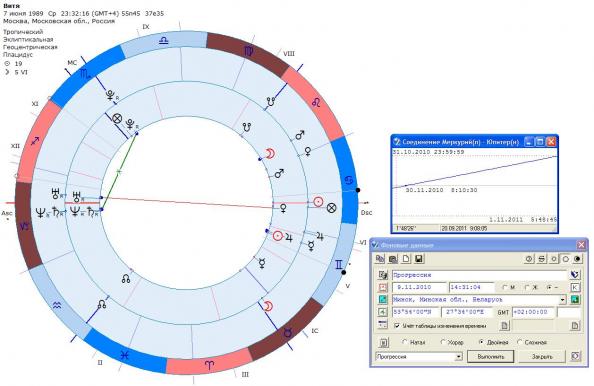This screenshot has height=386, width=594.
Task: Click the filled black circle chart icon
Action: [577, 259]
